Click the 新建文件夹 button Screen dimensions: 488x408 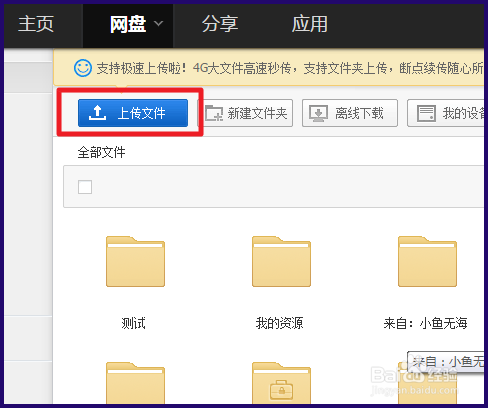click(246, 113)
